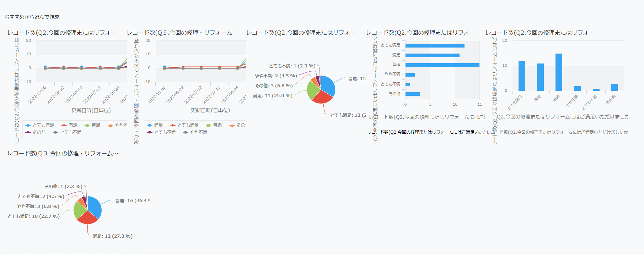Select the red 満足 slice in the lower pie chart

pyautogui.click(x=87, y=217)
